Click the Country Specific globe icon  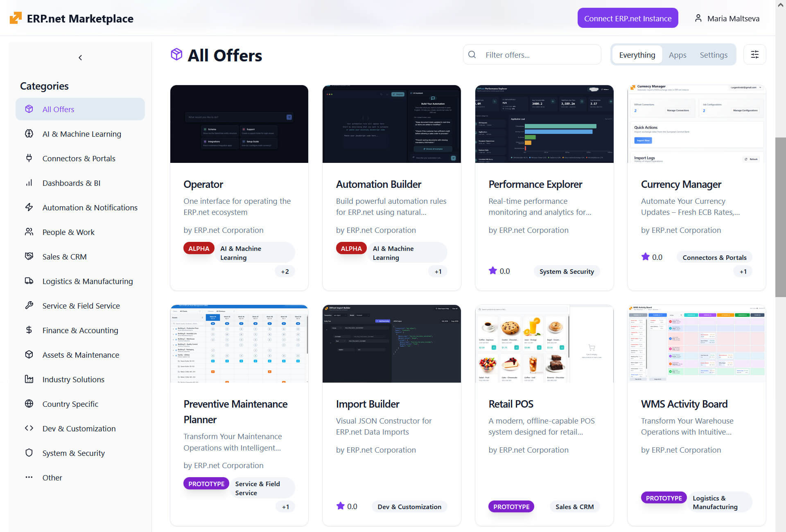(x=29, y=404)
